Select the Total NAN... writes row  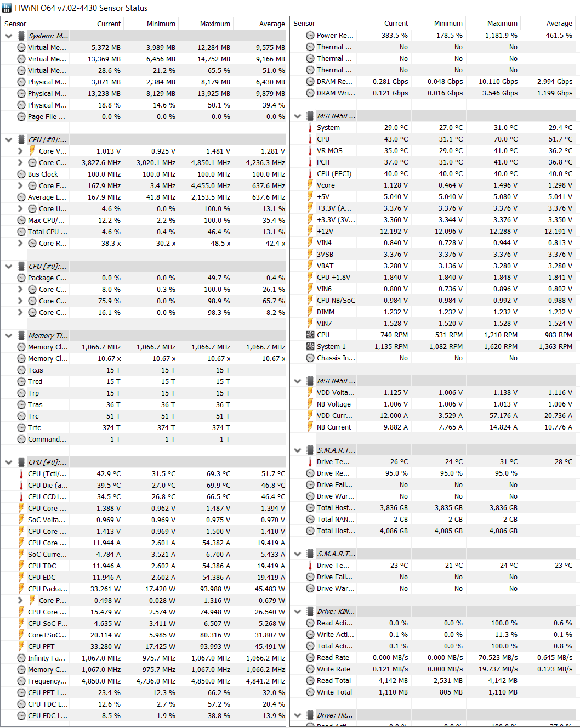click(x=433, y=519)
